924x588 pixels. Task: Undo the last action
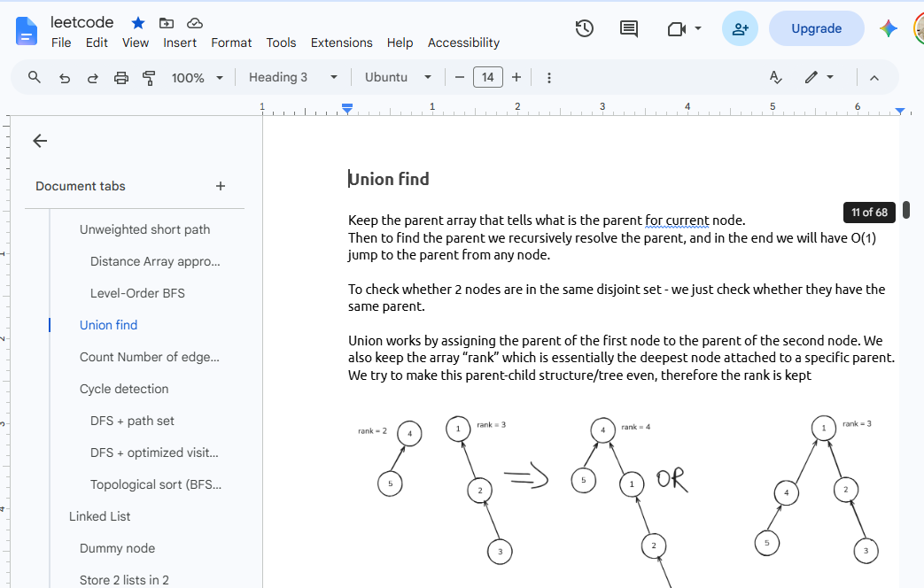pos(65,78)
